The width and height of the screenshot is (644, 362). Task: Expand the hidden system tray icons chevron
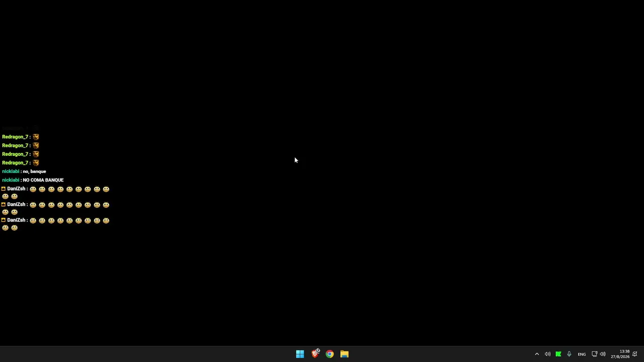click(537, 354)
